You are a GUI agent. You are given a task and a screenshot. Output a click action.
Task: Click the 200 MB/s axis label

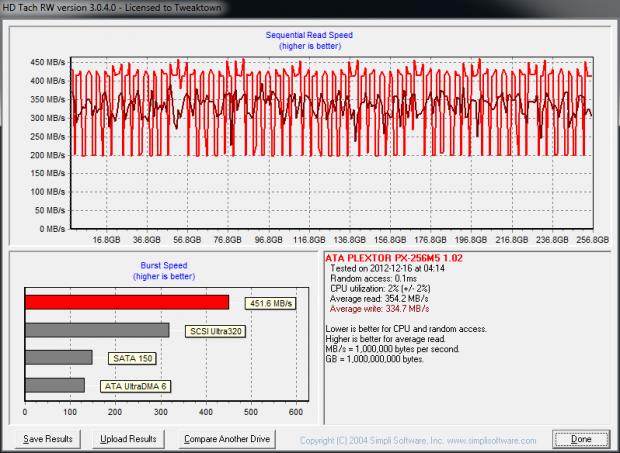(x=47, y=155)
